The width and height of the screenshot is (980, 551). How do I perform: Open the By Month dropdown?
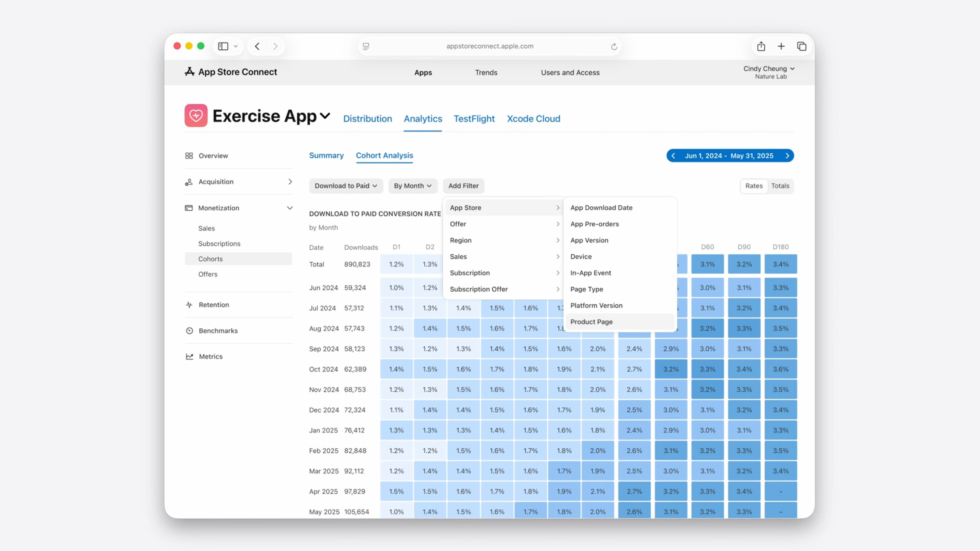(413, 186)
